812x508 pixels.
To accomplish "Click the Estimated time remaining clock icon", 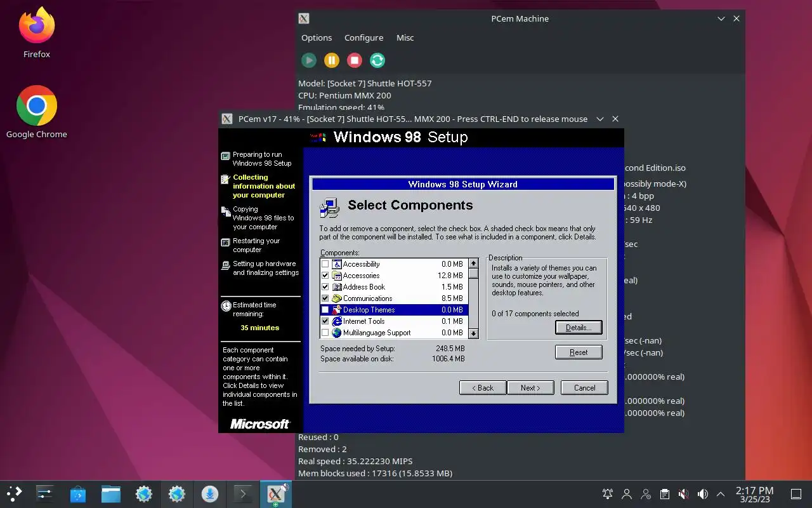I will click(x=226, y=305).
